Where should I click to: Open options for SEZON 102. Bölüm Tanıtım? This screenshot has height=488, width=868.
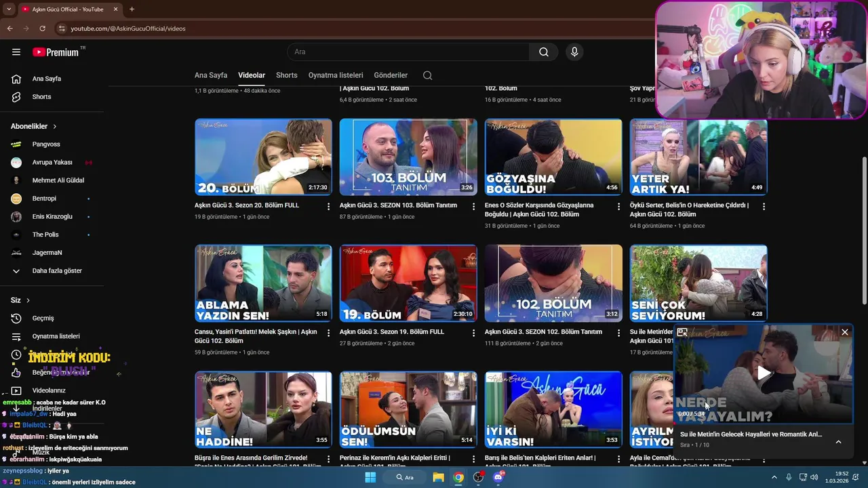pos(619,333)
